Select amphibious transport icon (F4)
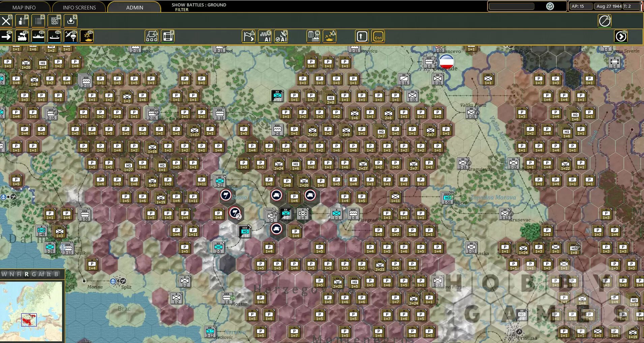Screen dimensions: 644x343 click(x=55, y=36)
